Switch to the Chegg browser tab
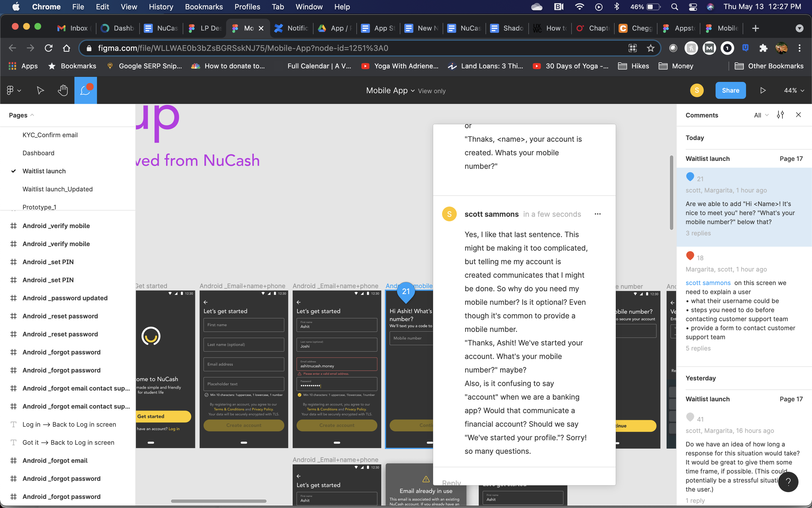 click(x=636, y=28)
